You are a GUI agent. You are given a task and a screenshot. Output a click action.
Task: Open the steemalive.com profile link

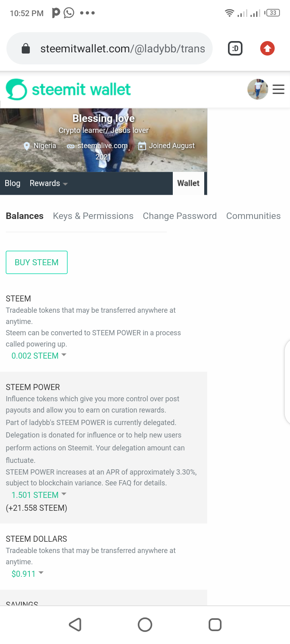click(x=102, y=146)
